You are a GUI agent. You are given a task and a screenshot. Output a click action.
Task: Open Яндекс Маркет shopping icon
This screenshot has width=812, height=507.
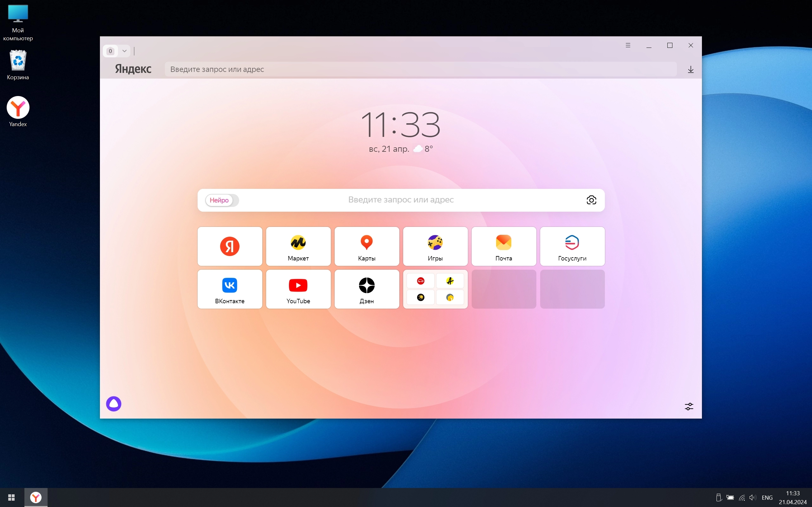click(x=298, y=246)
